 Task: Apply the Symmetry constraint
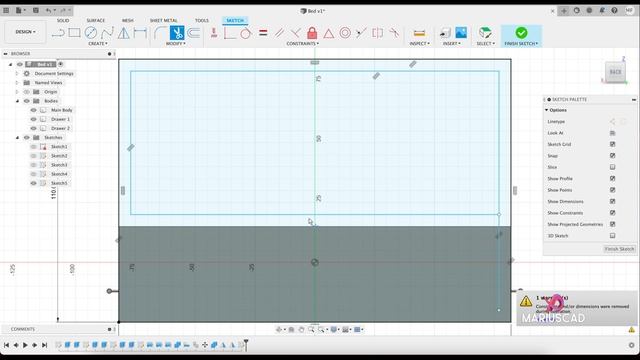[377, 33]
